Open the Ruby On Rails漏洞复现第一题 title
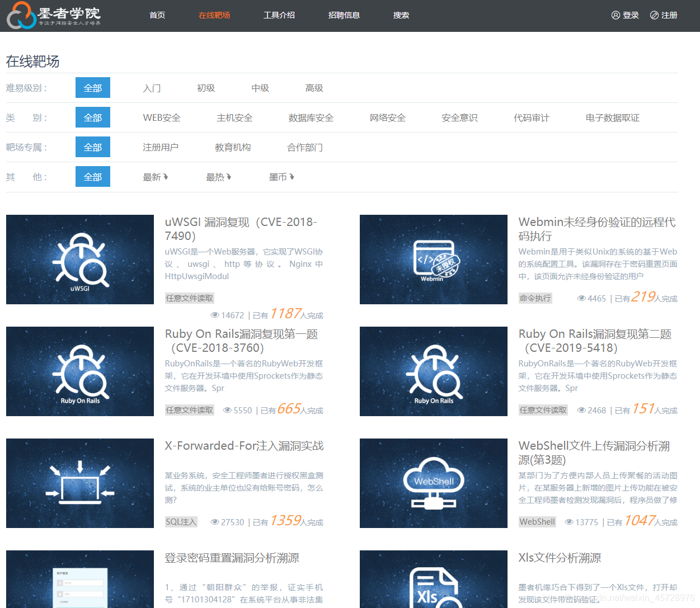700x608 pixels. click(242, 341)
